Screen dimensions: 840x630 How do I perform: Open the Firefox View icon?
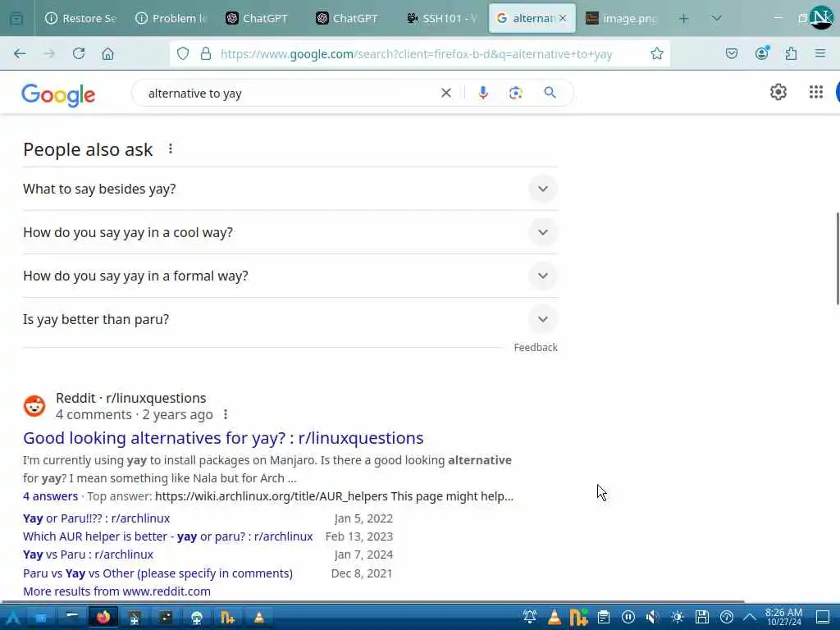pyautogui.click(x=16, y=19)
